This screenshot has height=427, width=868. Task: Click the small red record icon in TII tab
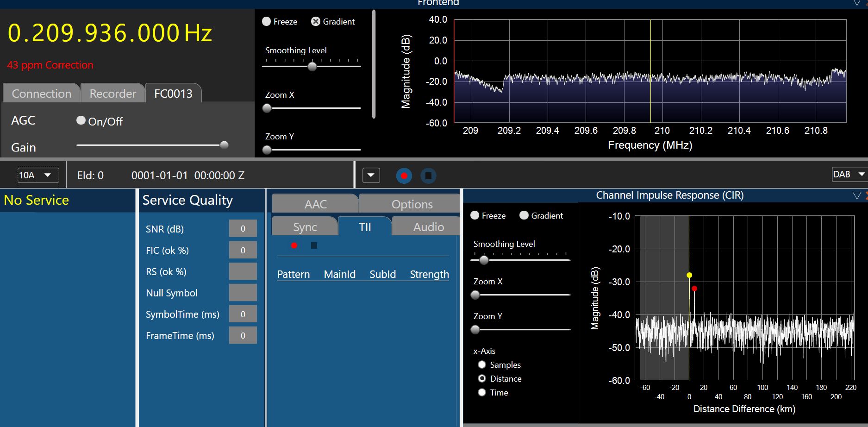[294, 245]
